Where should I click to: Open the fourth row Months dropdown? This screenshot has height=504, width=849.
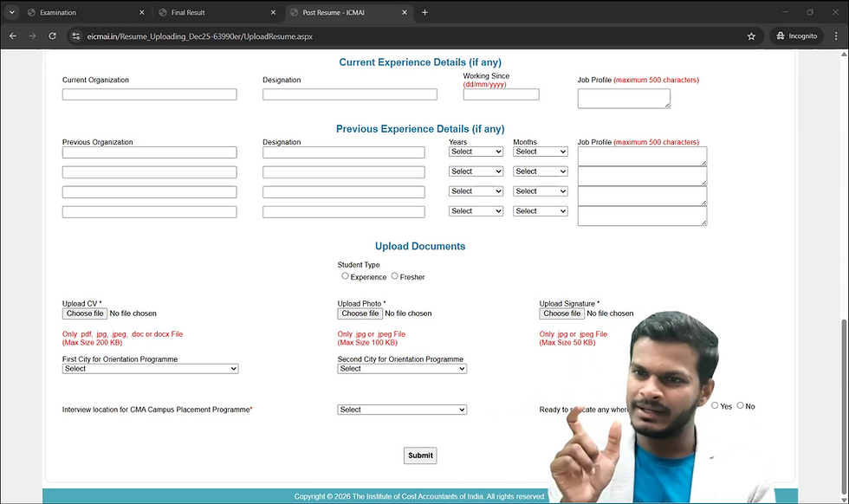coord(541,211)
